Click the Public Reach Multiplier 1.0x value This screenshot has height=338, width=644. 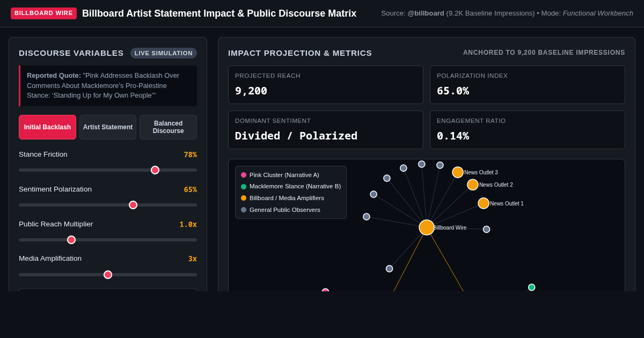tap(188, 224)
